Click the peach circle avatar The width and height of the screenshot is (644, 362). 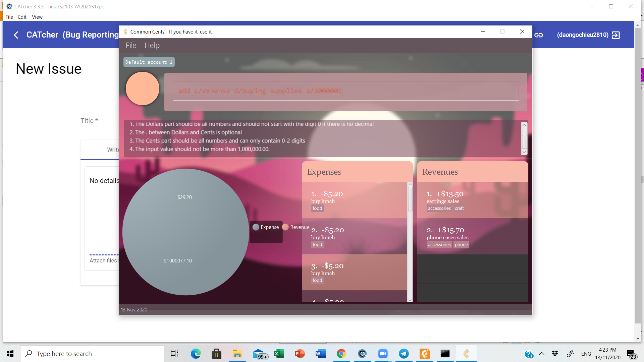click(143, 88)
